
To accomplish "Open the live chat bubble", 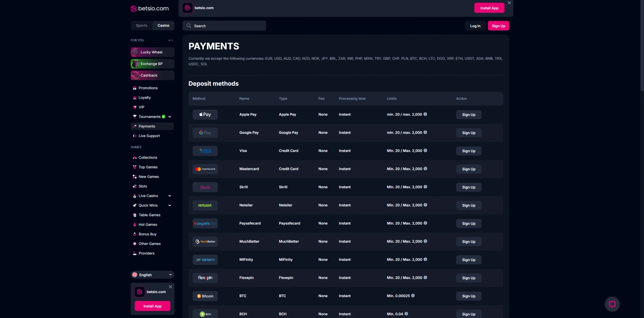I will pyautogui.click(x=612, y=304).
